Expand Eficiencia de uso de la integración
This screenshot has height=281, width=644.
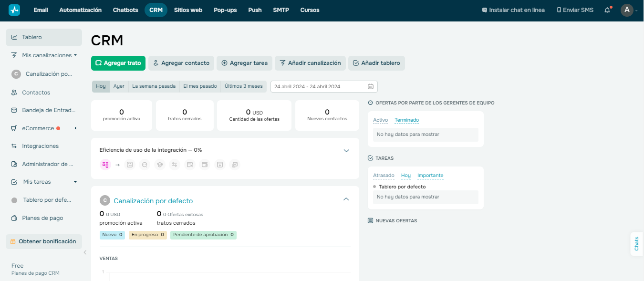346,150
